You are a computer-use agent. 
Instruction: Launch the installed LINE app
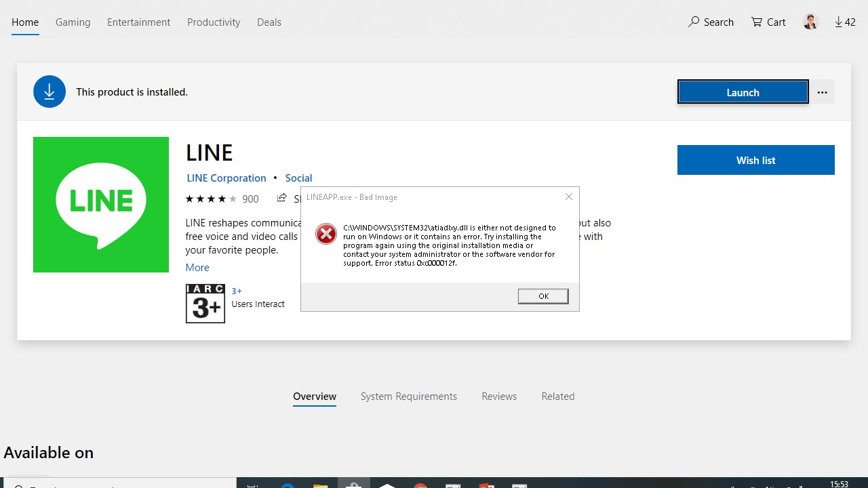click(x=743, y=92)
